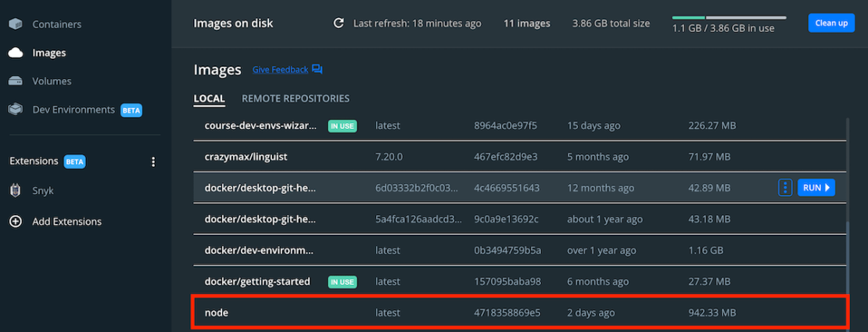The width and height of the screenshot is (868, 332).
Task: Click the disk usage progress bar
Action: point(729,16)
